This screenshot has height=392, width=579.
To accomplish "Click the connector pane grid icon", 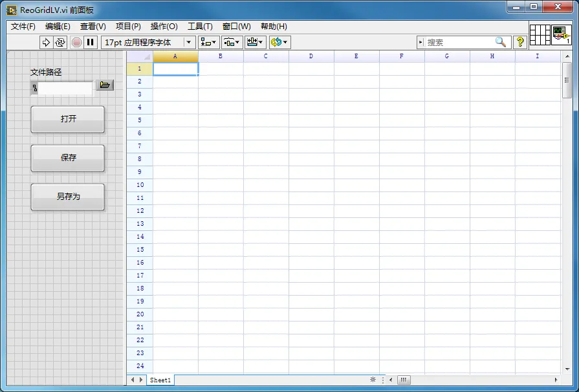I will 540,35.
